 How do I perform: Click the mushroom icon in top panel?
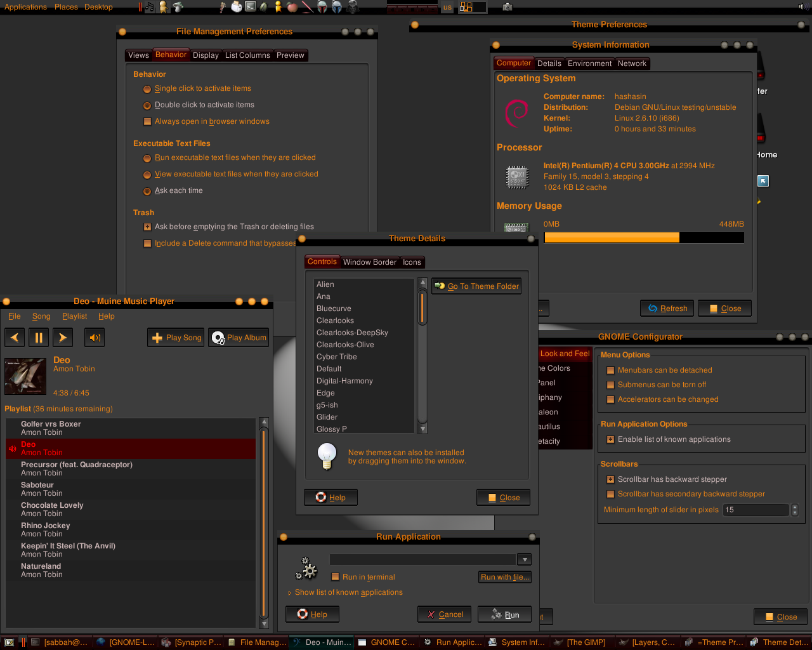(178, 7)
